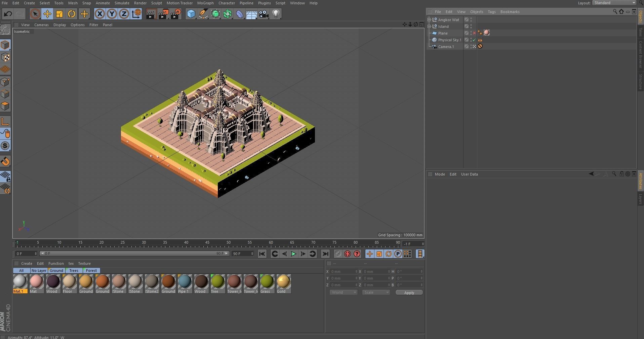Image resolution: width=644 pixels, height=339 pixels.
Task: Render to Picture Viewer
Action: [x=163, y=14]
